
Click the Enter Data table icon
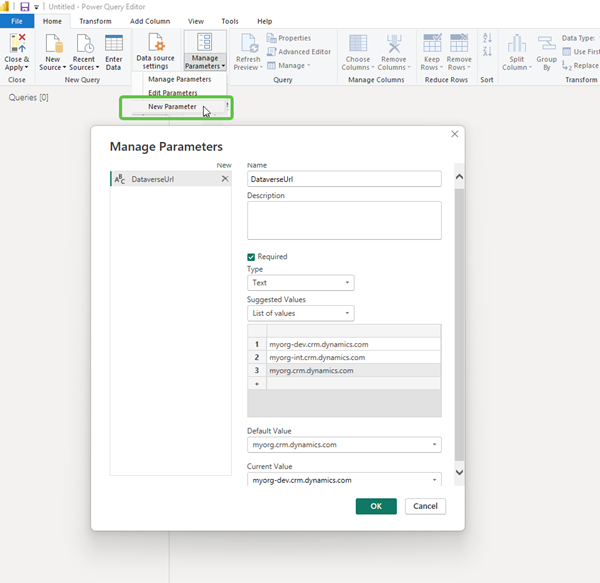[x=114, y=43]
